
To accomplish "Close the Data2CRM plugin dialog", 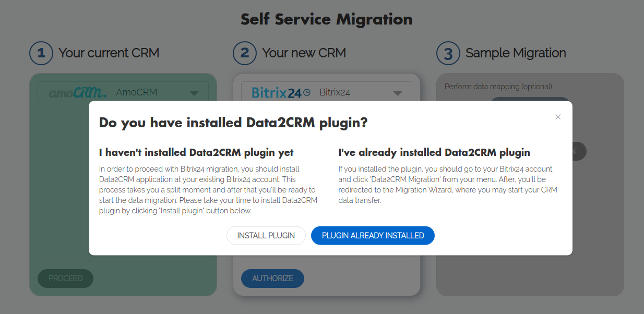I will point(558,117).
